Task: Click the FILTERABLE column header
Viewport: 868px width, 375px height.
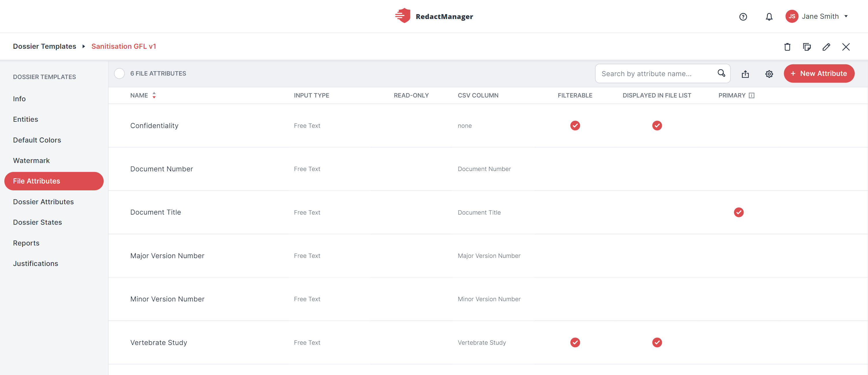Action: coord(575,95)
